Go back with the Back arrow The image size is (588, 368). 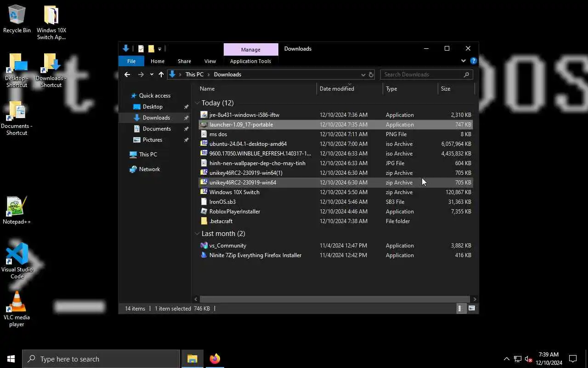127,75
